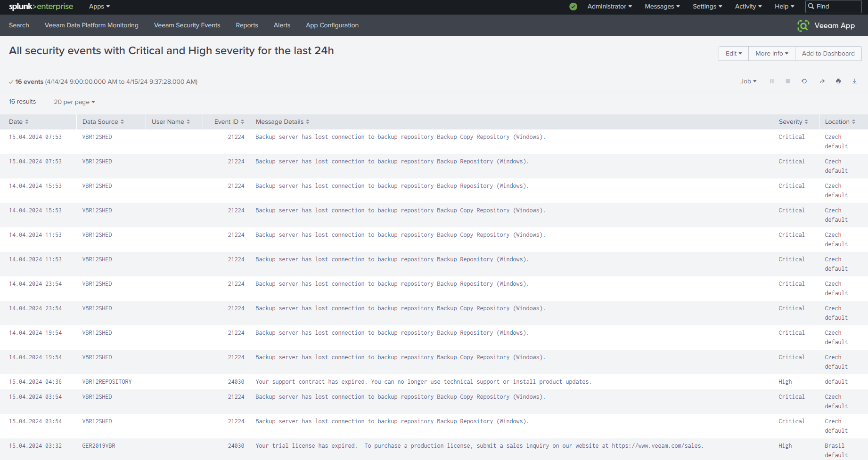Pause the search job
Viewport: 868px width, 460px height.
pyautogui.click(x=772, y=81)
